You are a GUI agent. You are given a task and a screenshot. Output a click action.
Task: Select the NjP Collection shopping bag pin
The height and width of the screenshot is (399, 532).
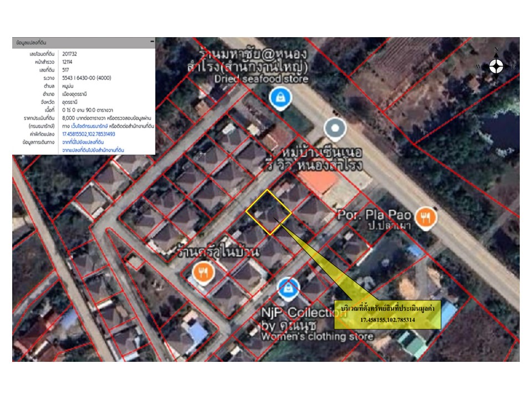click(287, 287)
